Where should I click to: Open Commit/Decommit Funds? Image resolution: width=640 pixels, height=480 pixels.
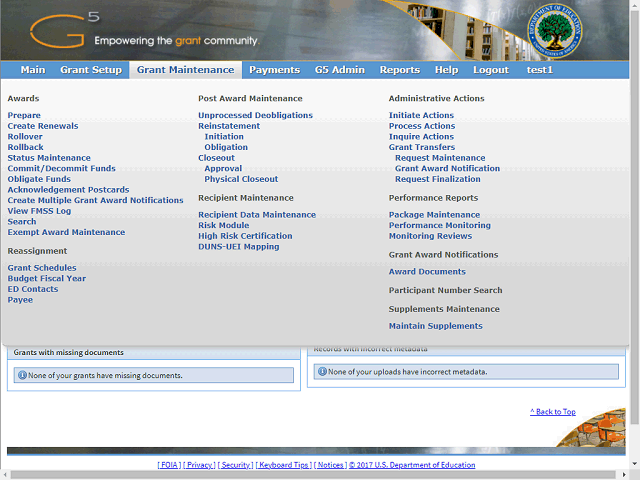(x=62, y=168)
